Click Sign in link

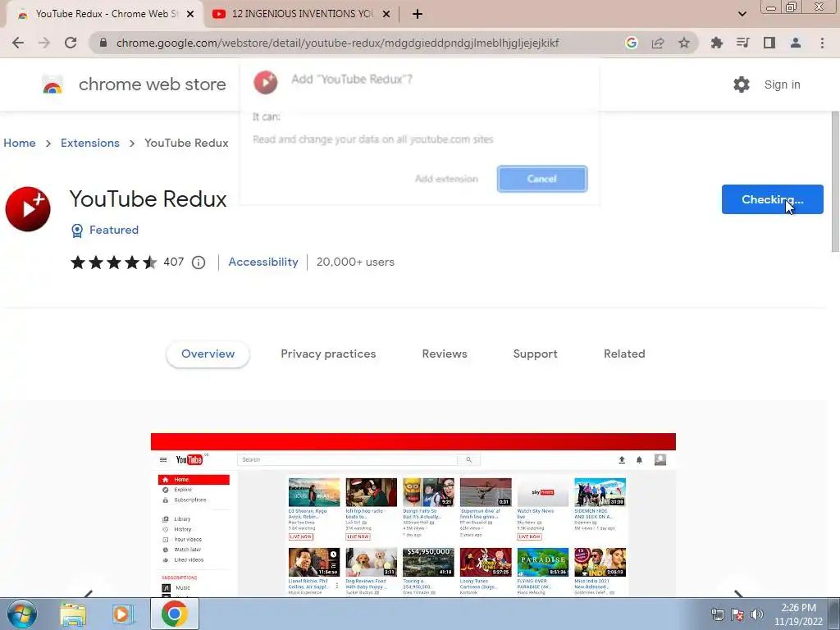coord(782,84)
